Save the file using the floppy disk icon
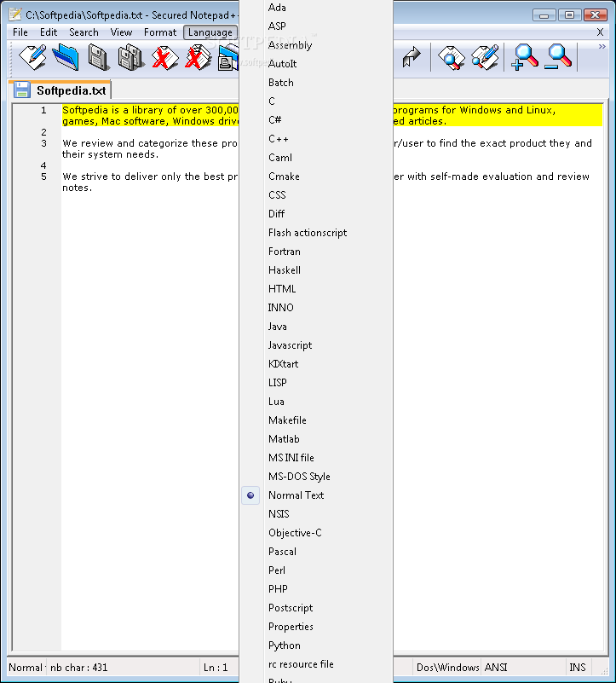Screen dimensions: 616x683 coord(98,57)
